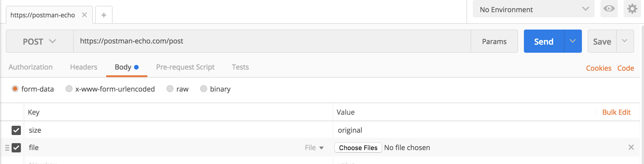
Task: Open the Send button dropdown arrow
Action: [x=573, y=41]
